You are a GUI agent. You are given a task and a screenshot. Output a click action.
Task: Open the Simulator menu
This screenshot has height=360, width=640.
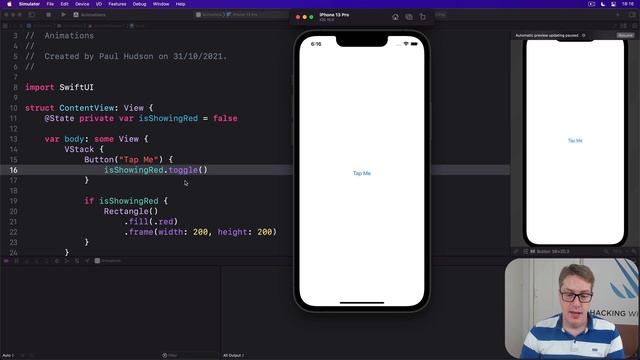[x=29, y=4]
